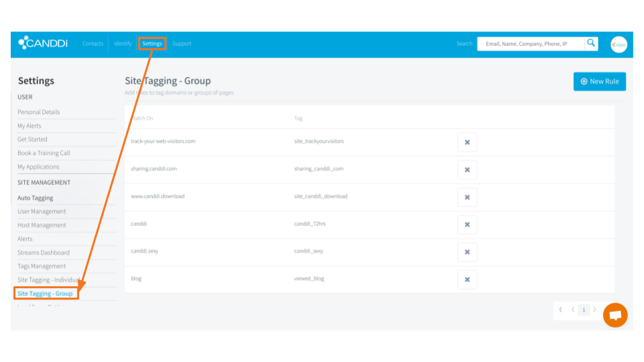Open User Management

[42, 211]
